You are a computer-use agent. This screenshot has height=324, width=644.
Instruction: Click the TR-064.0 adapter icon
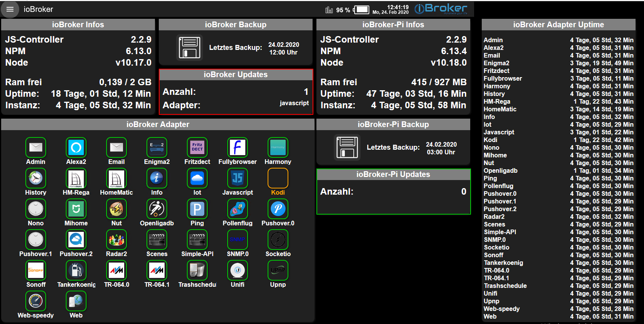click(116, 270)
